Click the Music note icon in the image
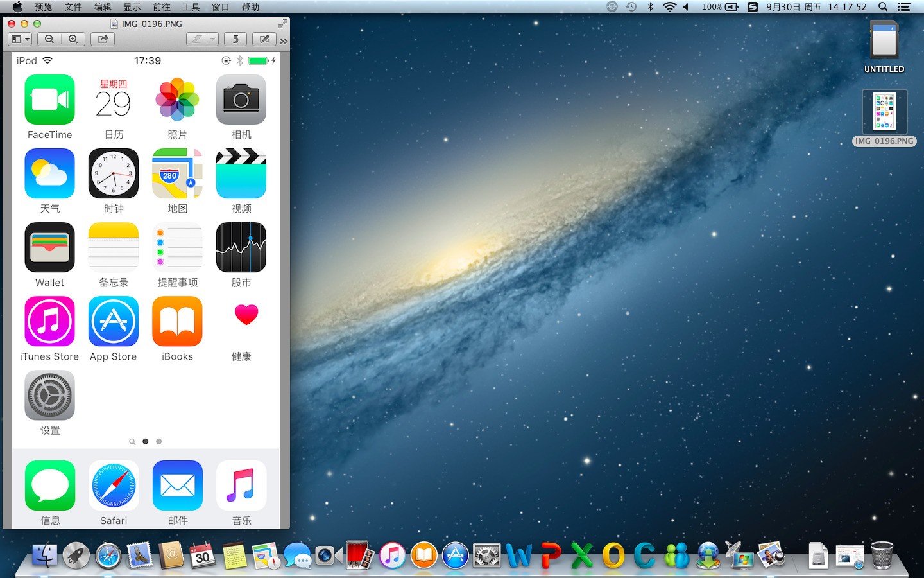 [x=241, y=486]
